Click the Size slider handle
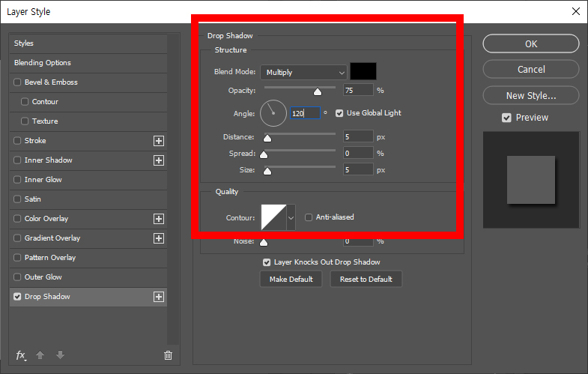This screenshot has width=588, height=374. click(267, 172)
